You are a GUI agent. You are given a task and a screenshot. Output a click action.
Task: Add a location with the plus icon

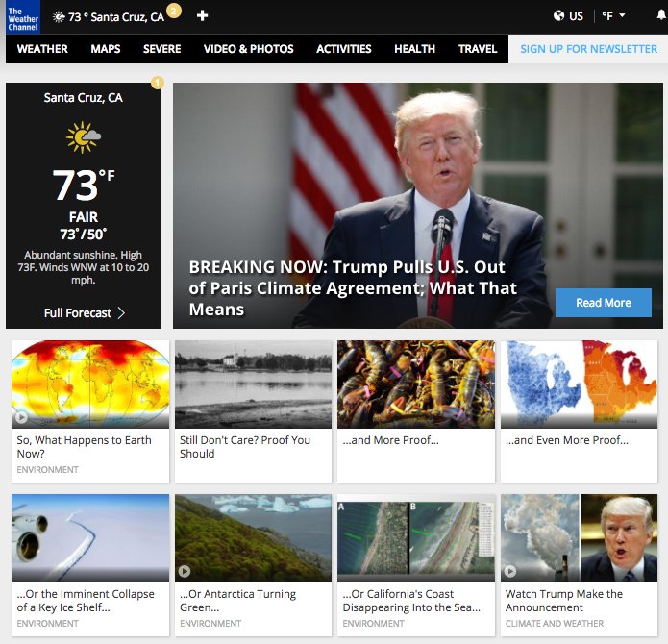(x=202, y=15)
